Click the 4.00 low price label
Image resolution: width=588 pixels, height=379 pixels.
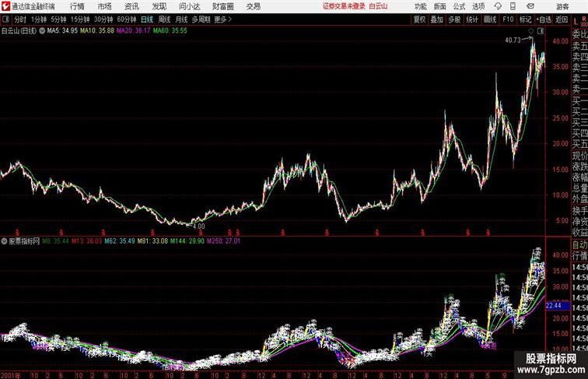(199, 226)
